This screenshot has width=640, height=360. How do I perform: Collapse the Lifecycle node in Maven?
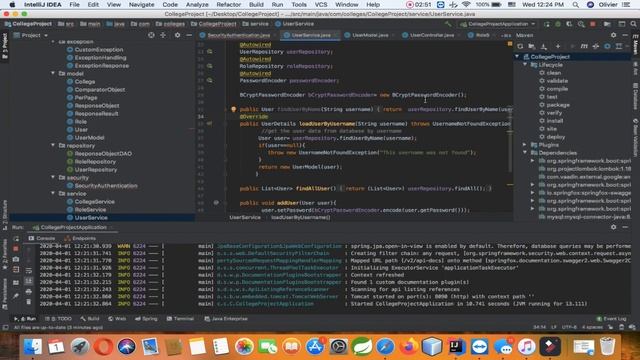(525, 64)
